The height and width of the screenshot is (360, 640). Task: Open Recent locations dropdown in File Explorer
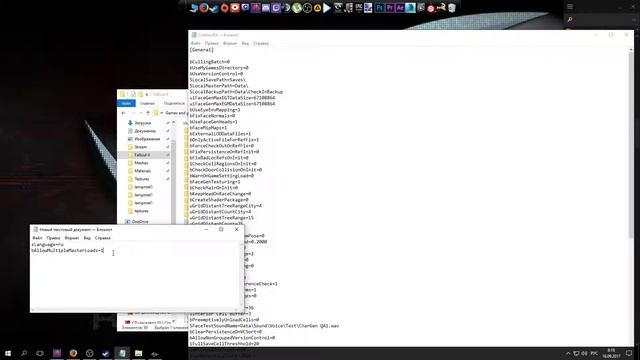pos(141,113)
